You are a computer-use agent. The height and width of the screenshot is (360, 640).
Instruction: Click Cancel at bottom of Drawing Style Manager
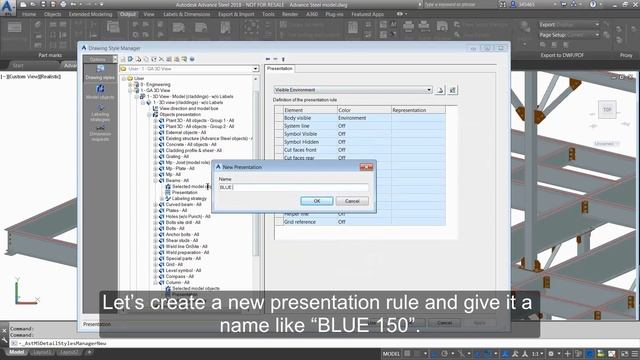[444, 323]
